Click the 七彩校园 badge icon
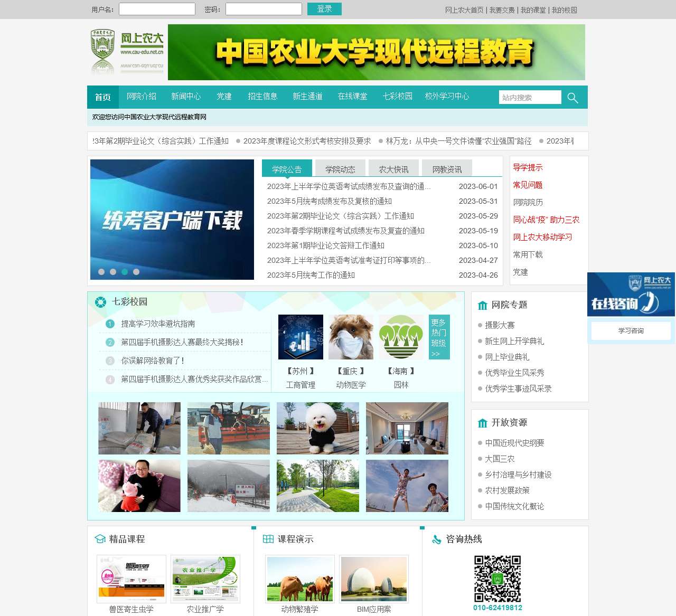 point(100,301)
